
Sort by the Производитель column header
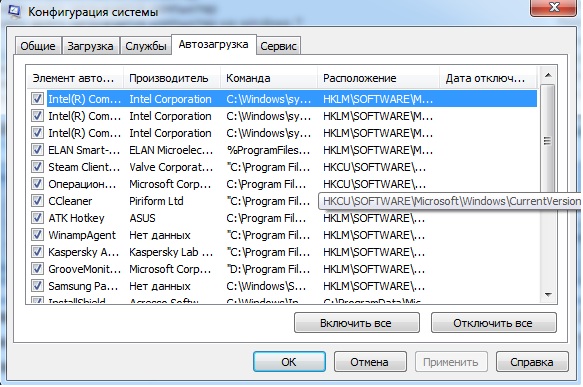(x=172, y=78)
